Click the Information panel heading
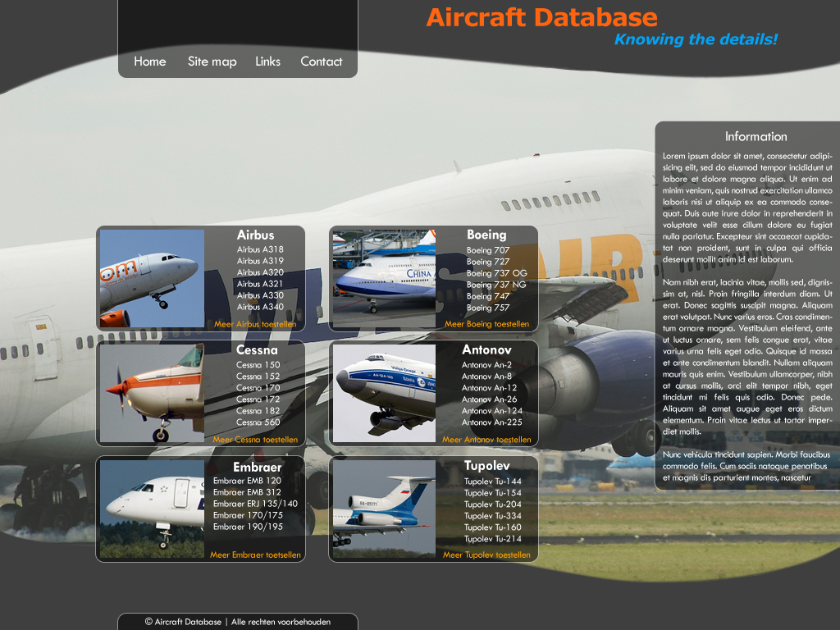This screenshot has height=630, width=840. tap(756, 137)
